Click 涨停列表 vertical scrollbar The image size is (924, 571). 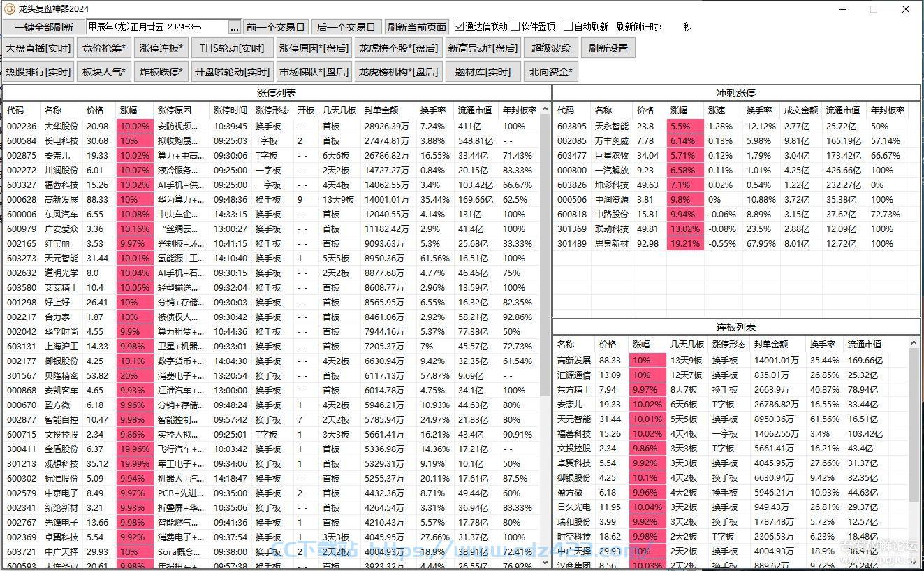(545, 335)
